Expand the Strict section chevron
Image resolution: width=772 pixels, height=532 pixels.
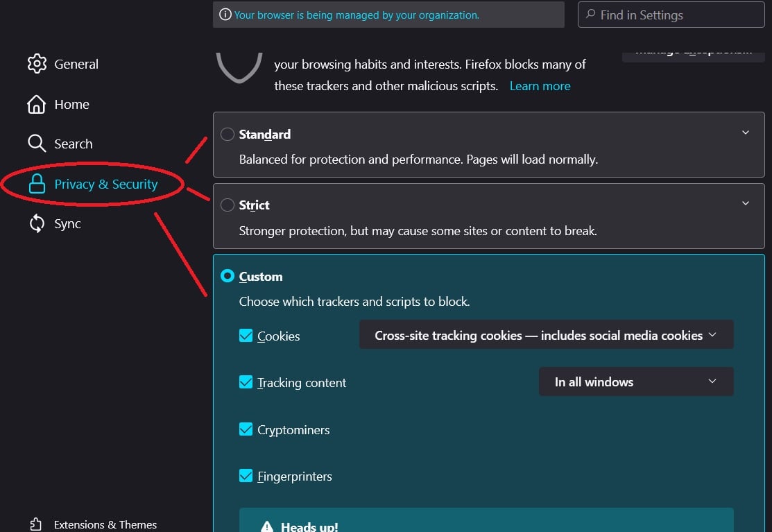pyautogui.click(x=746, y=203)
